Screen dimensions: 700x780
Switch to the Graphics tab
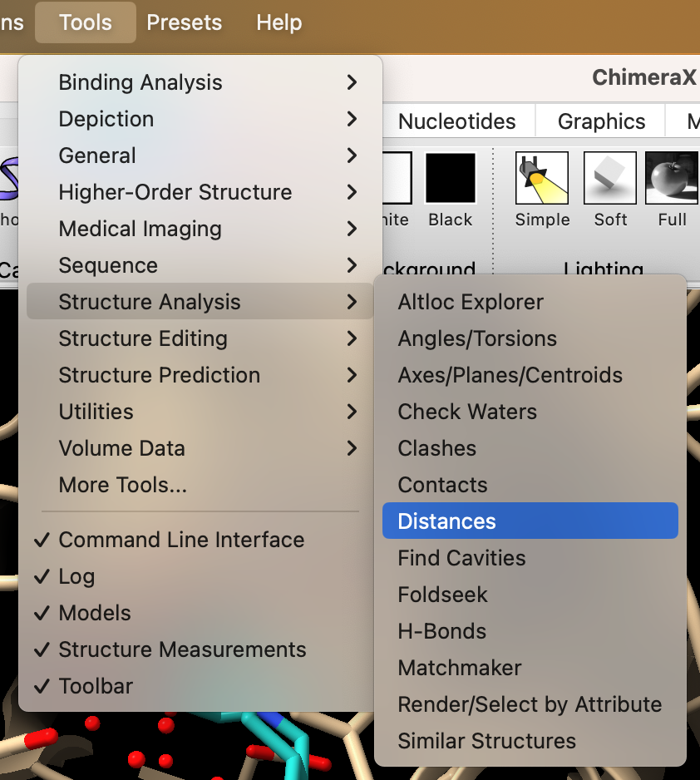click(601, 121)
